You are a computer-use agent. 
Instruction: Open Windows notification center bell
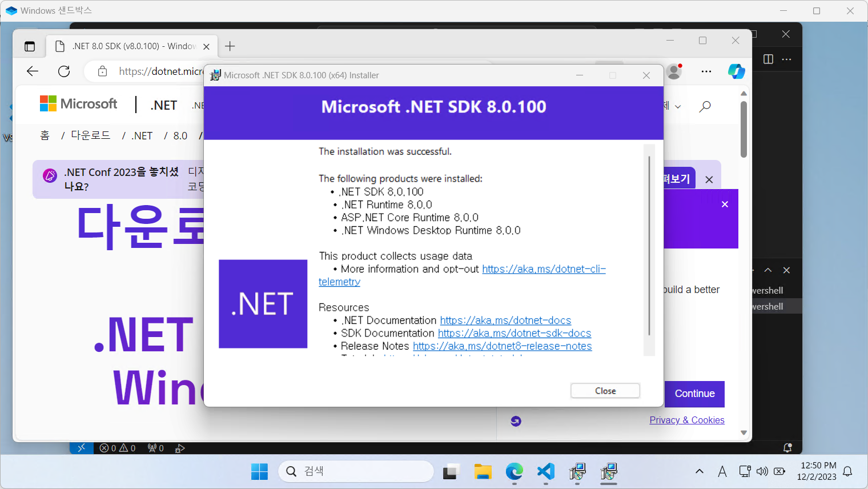tap(847, 472)
